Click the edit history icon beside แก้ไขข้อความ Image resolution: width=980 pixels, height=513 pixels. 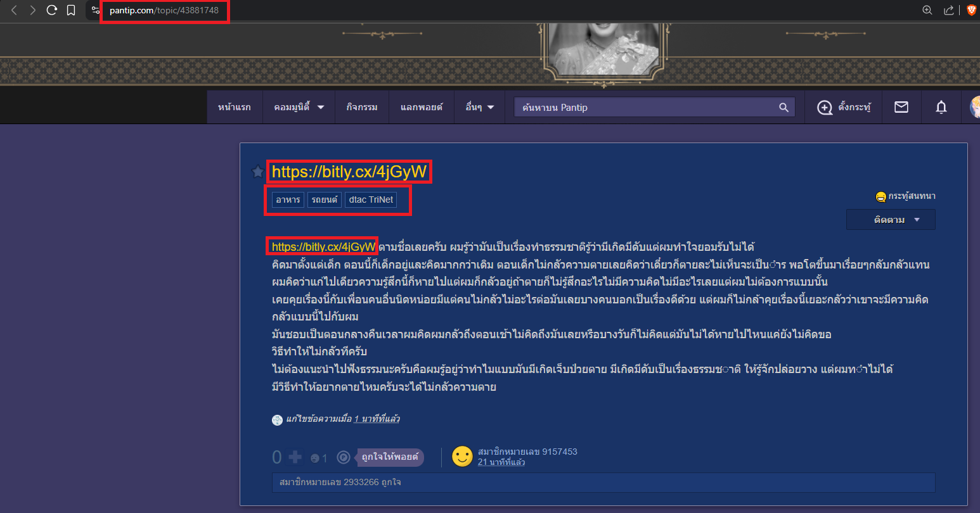click(277, 420)
